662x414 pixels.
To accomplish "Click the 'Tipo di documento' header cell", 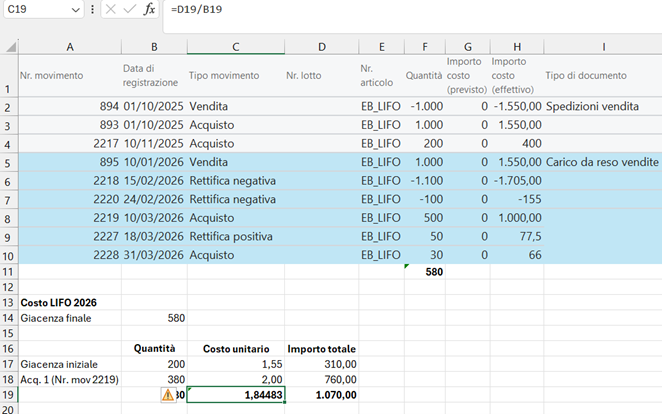I will pyautogui.click(x=586, y=76).
